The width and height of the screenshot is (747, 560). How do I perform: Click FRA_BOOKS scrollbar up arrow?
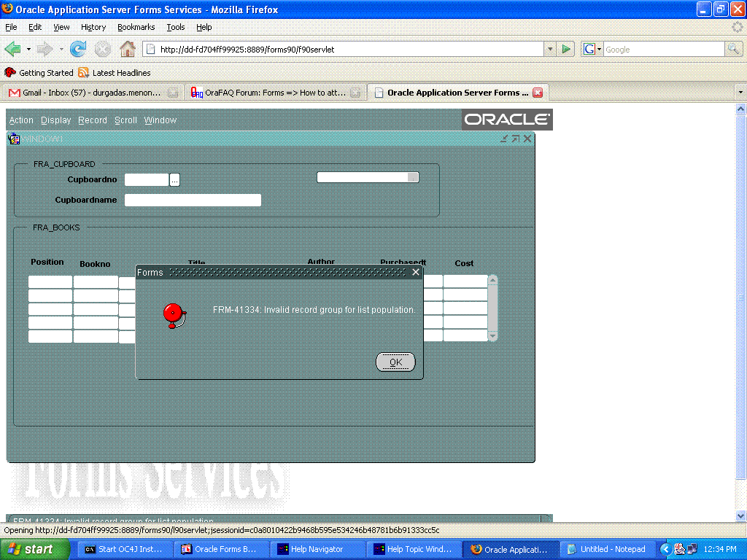click(x=493, y=280)
